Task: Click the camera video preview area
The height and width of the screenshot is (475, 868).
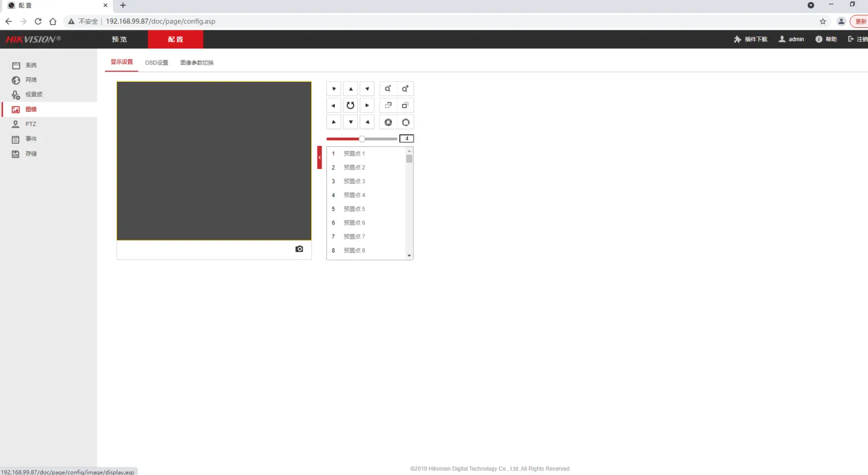Action: click(214, 161)
